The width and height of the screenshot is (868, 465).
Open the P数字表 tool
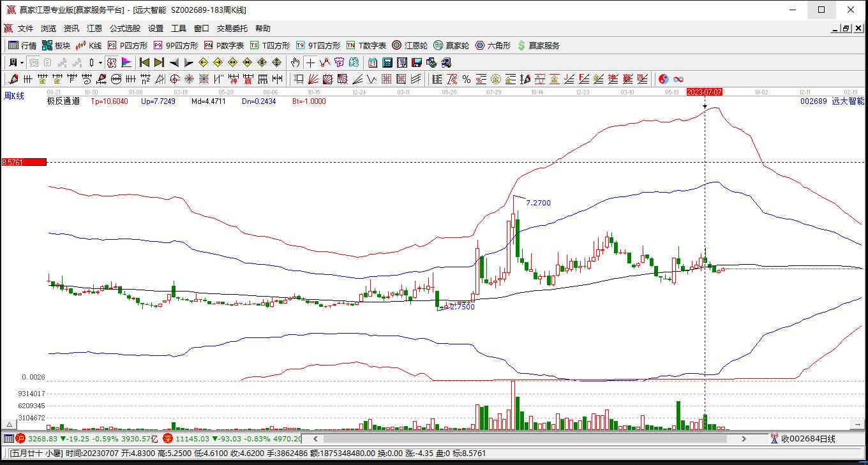224,45
